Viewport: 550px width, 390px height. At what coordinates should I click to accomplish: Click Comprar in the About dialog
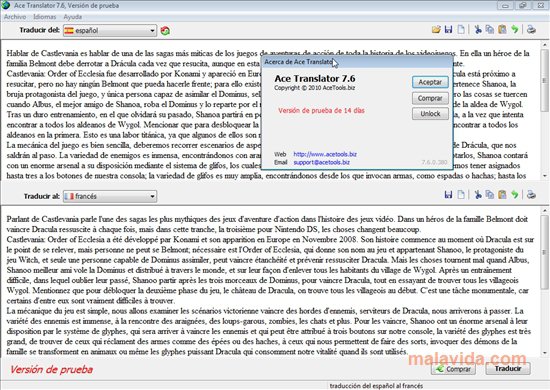(430, 98)
